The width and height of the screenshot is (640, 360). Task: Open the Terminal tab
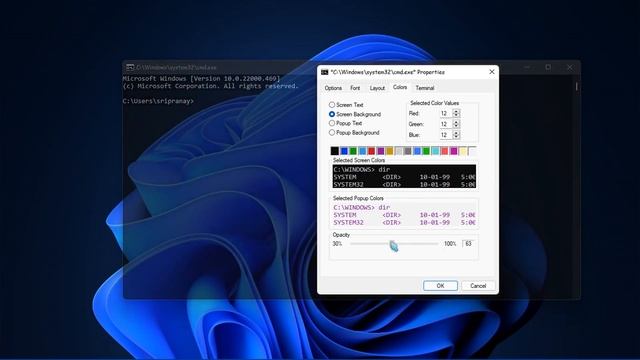(x=425, y=88)
